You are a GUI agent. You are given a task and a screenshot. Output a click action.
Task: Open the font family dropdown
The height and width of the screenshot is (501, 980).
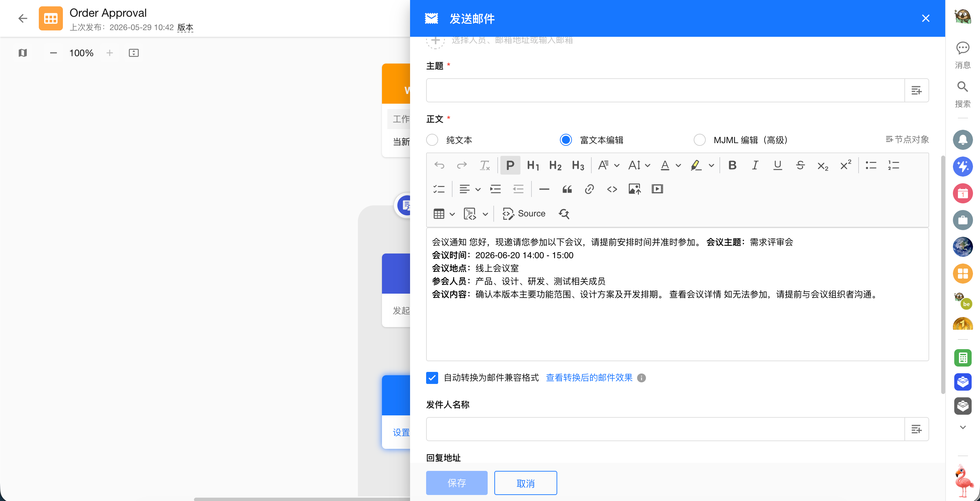point(608,166)
